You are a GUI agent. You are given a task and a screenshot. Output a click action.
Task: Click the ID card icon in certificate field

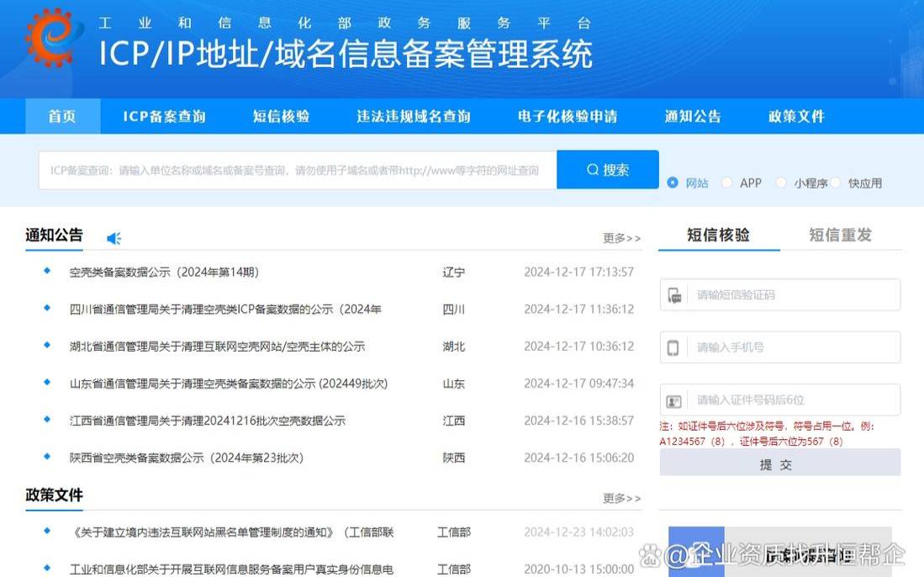point(673,401)
